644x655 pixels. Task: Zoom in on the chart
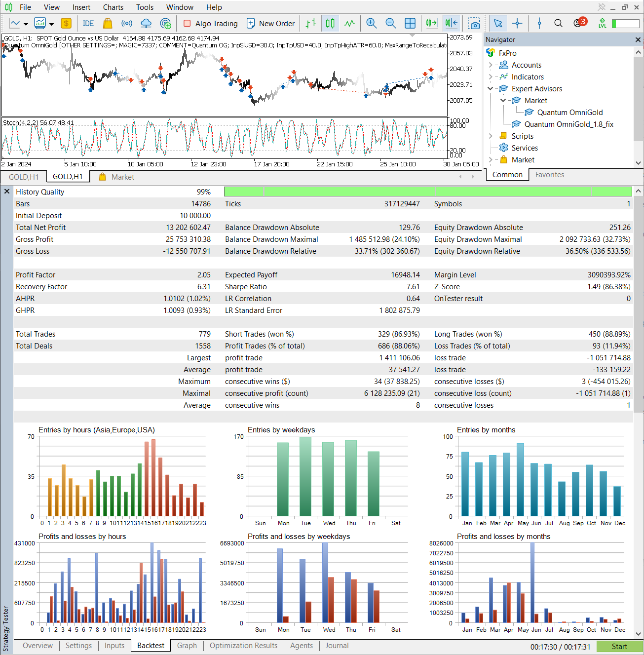click(372, 23)
